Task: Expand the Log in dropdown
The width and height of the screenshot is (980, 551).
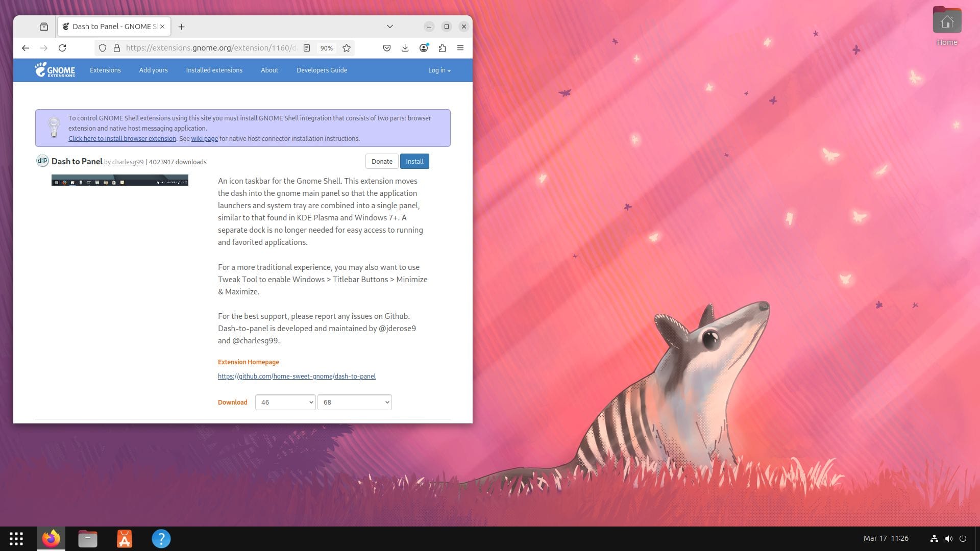Action: tap(438, 70)
